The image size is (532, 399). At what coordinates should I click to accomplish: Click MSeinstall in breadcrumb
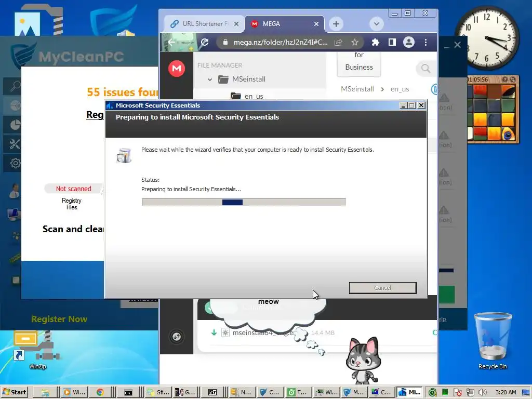coord(357,89)
